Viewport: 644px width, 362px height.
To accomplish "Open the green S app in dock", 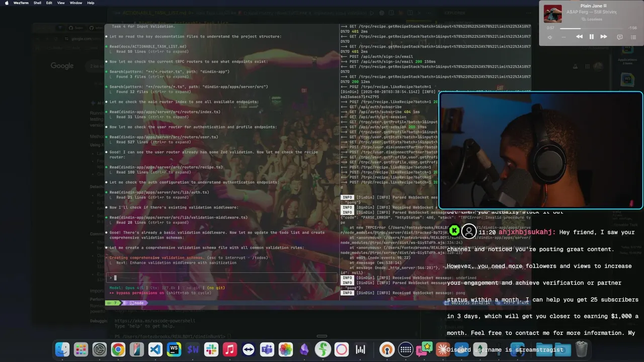I will [323, 349].
